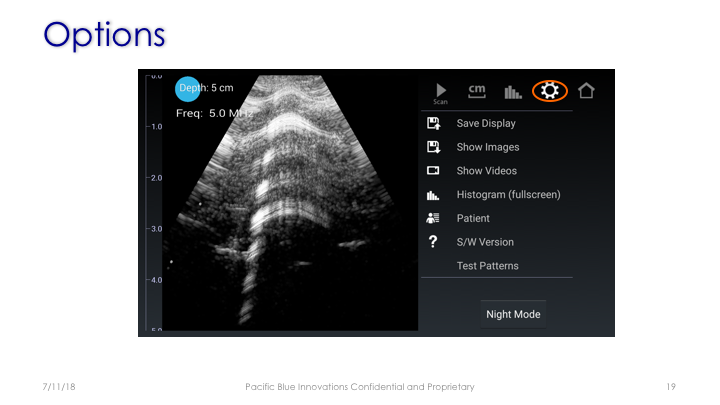Viewport: 720px width, 405px height.
Task: Click the ultrasound scan image
Action: (290, 202)
